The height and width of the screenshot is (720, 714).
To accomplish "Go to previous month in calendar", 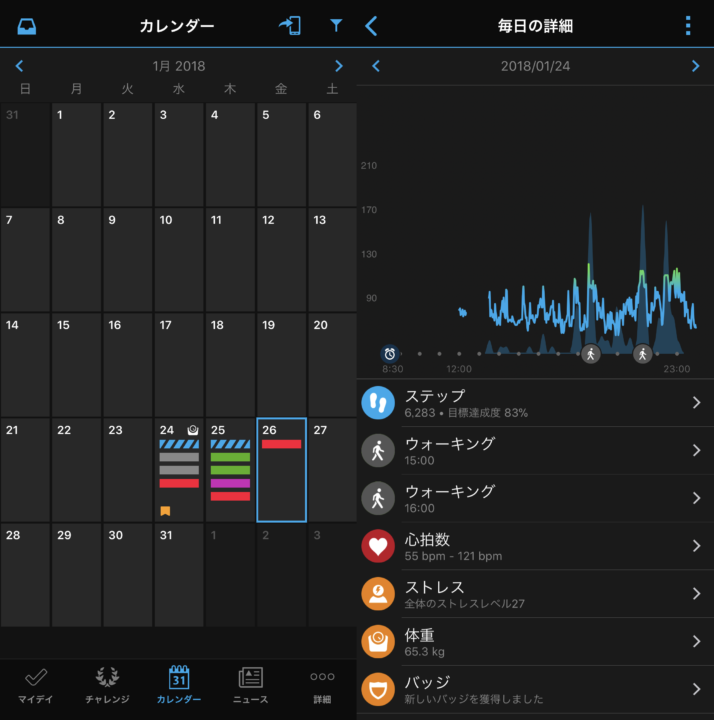I will (x=19, y=66).
